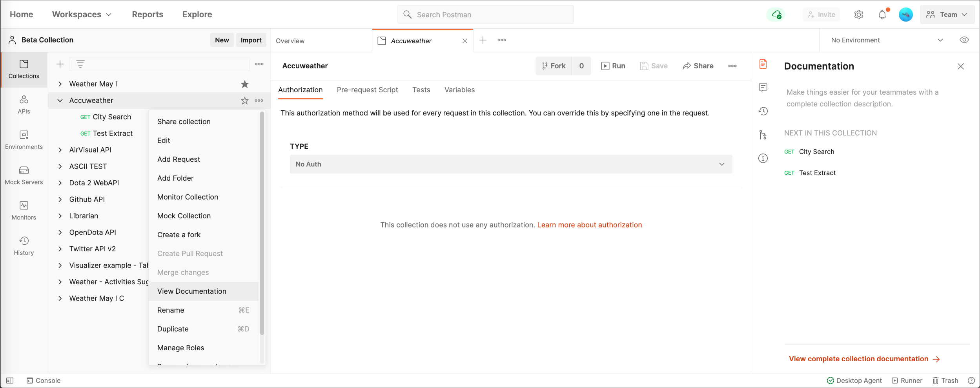
Task: Switch to the Tests tab
Action: [421, 90]
